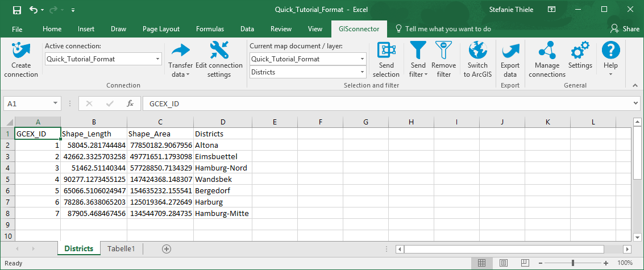This screenshot has width=644, height=270.
Task: Switch to the Page Layout tab
Action: pos(161,29)
